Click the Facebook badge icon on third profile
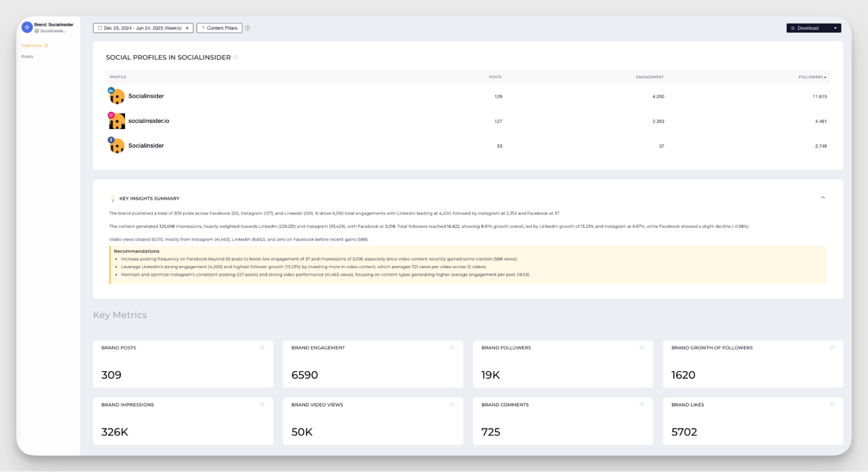Screen dimensions: 868x472 tap(111, 140)
